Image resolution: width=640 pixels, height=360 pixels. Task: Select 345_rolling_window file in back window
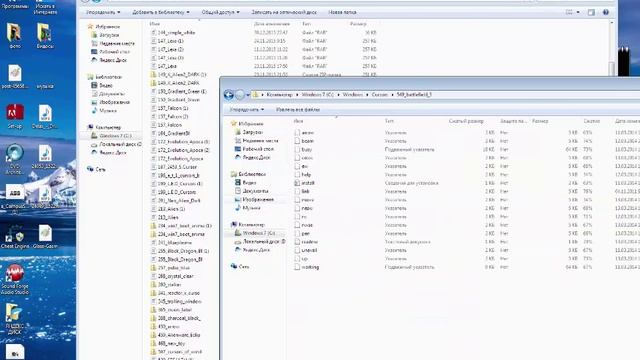(x=179, y=302)
